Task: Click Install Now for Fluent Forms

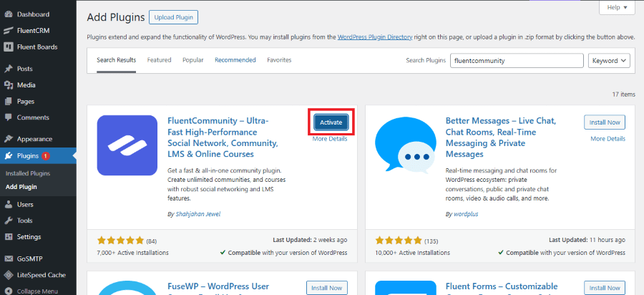Action: pyautogui.click(x=605, y=288)
